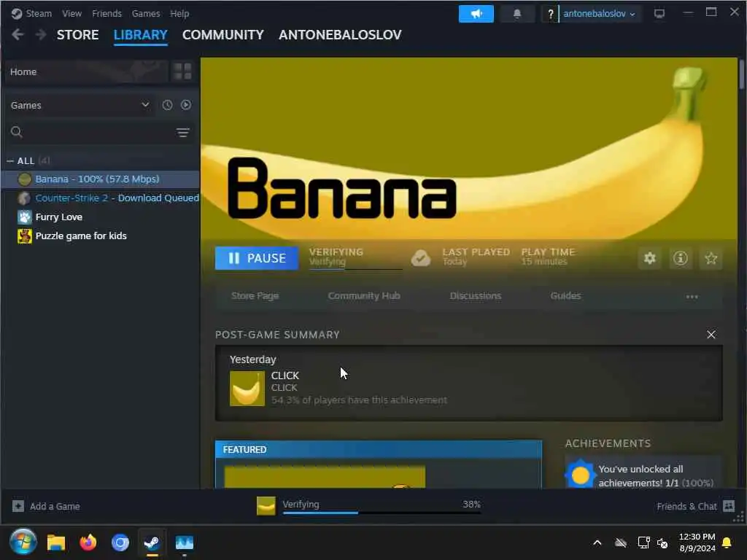Viewport: 747px width, 560px height.
Task: Click the Counter-Strike 2 list icon
Action: pyautogui.click(x=24, y=198)
